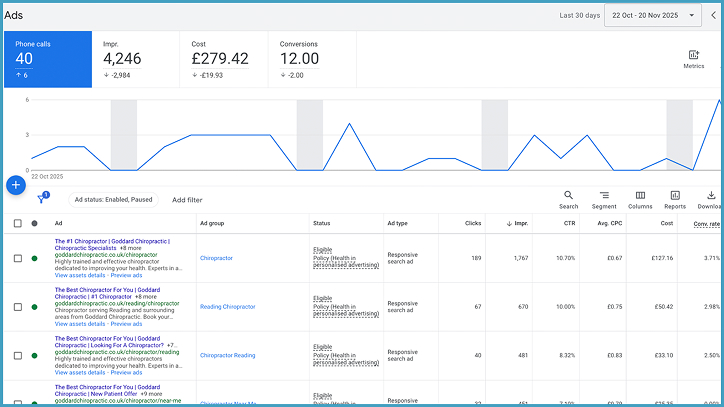
Task: Open the Reports icon
Action: coord(675,199)
